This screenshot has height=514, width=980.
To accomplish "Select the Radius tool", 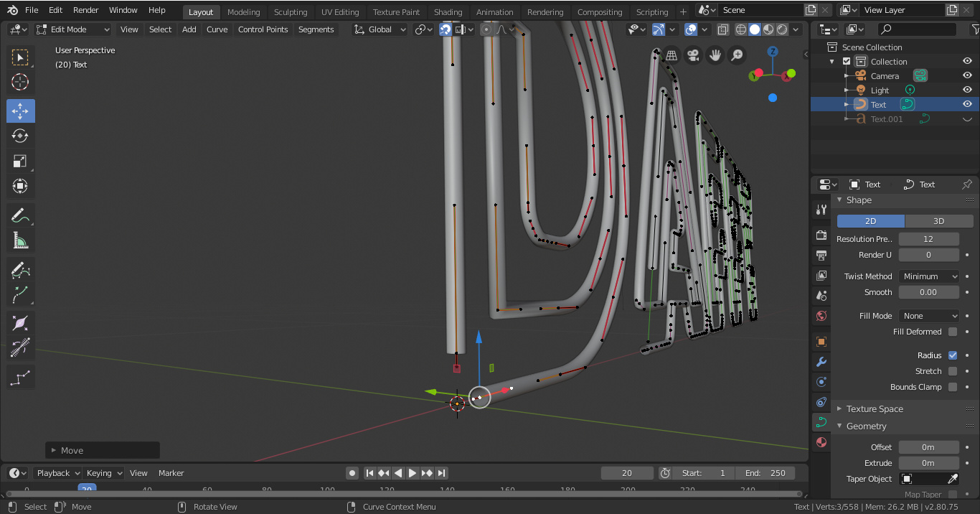I will [x=20, y=323].
